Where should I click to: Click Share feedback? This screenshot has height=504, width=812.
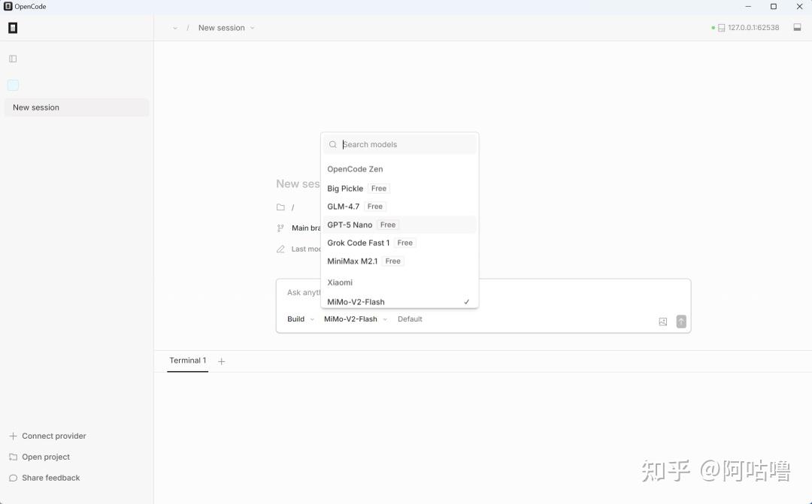44,478
